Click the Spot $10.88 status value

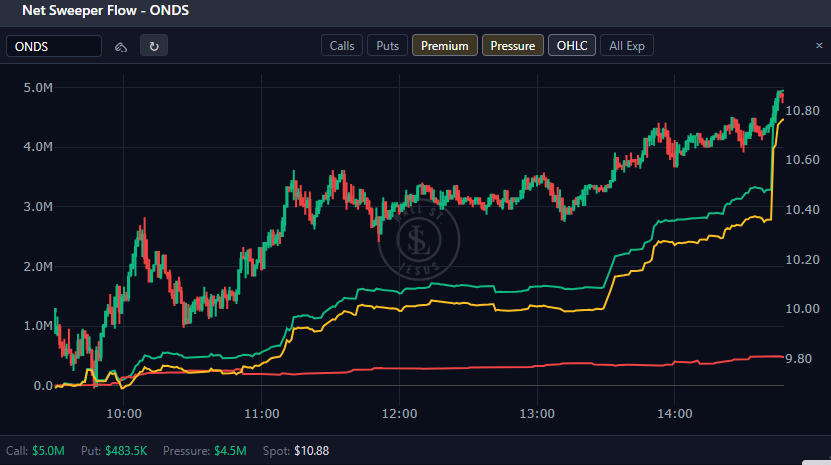tap(312, 451)
